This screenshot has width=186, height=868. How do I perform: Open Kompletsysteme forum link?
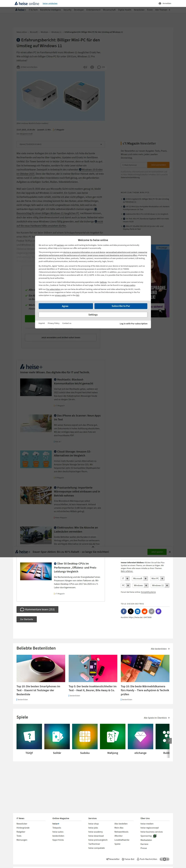click(x=148, y=592)
